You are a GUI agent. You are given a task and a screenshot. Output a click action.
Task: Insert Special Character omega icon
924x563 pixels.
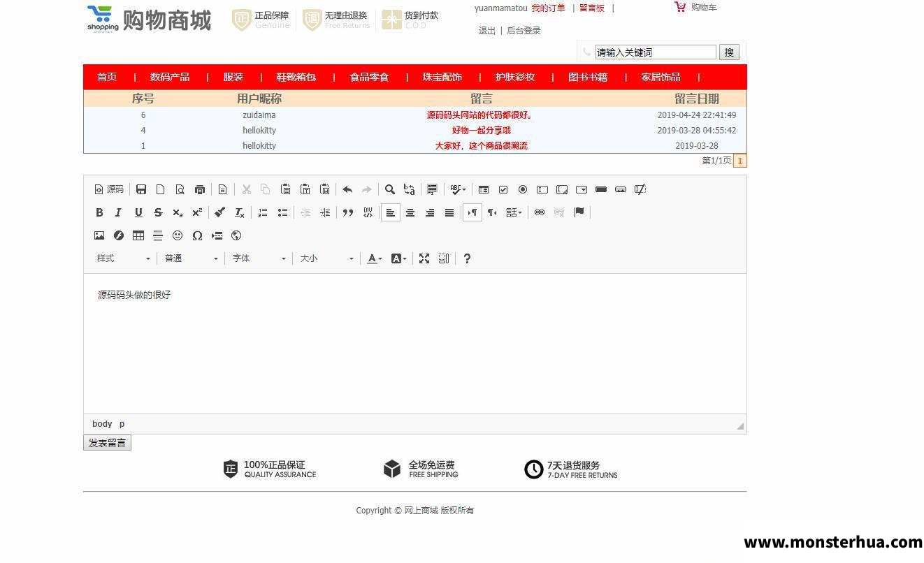pos(197,235)
